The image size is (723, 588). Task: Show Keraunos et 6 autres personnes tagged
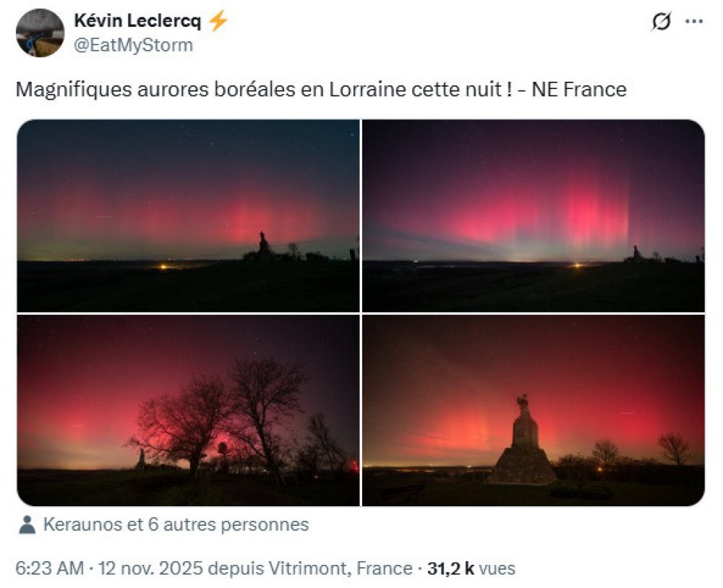tap(176, 525)
